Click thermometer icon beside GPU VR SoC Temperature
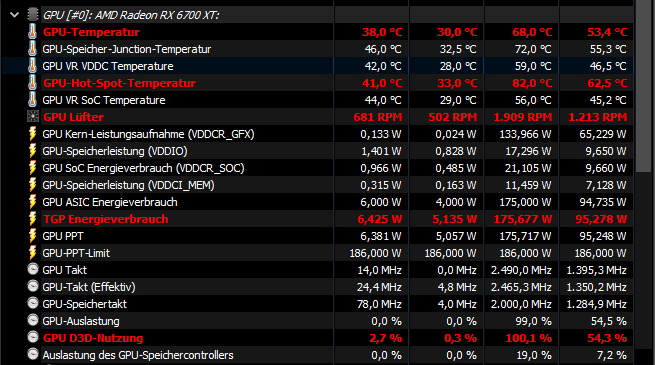Screen dimensions: 655x365 32,100
